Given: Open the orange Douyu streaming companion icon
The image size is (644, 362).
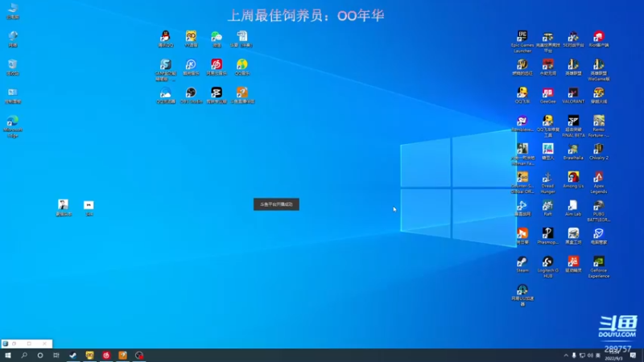Looking at the screenshot, I should point(242,95).
